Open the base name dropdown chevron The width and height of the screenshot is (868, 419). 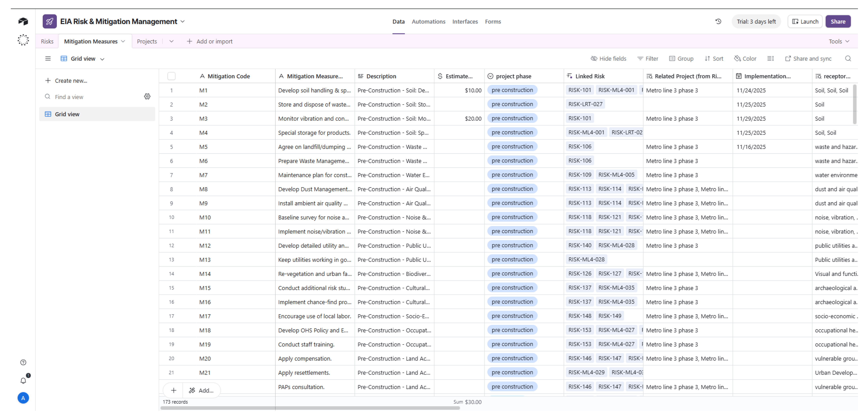183,21
